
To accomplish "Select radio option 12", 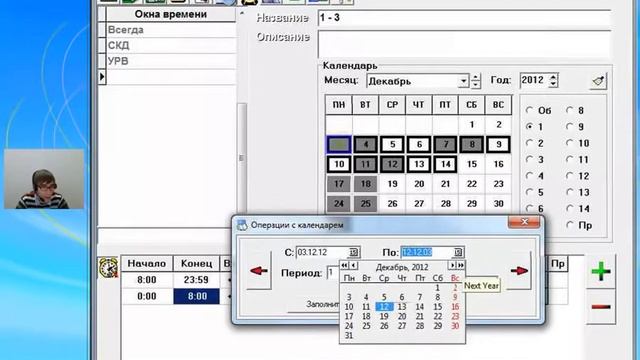I will click(x=570, y=176).
